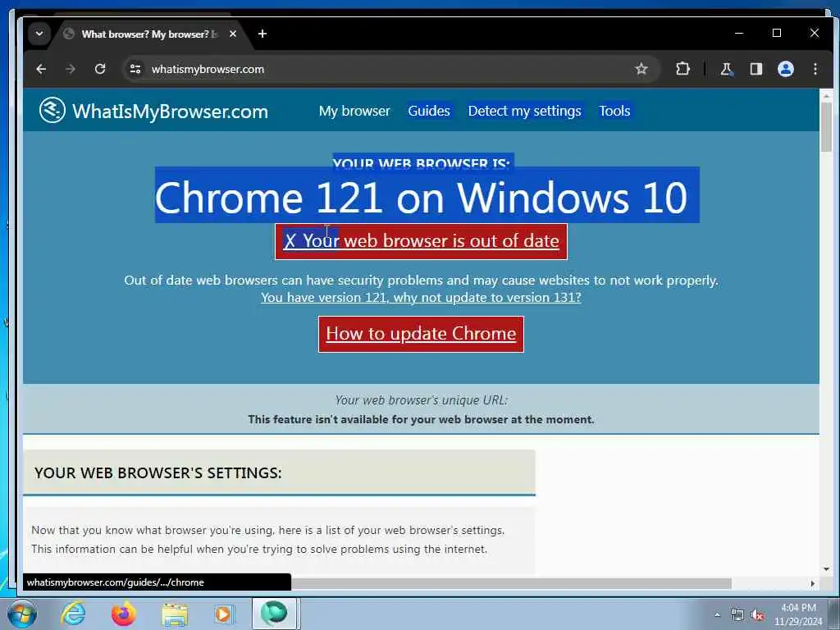The height and width of the screenshot is (630, 840).
Task: Open site information icon in address bar
Action: [x=135, y=69]
